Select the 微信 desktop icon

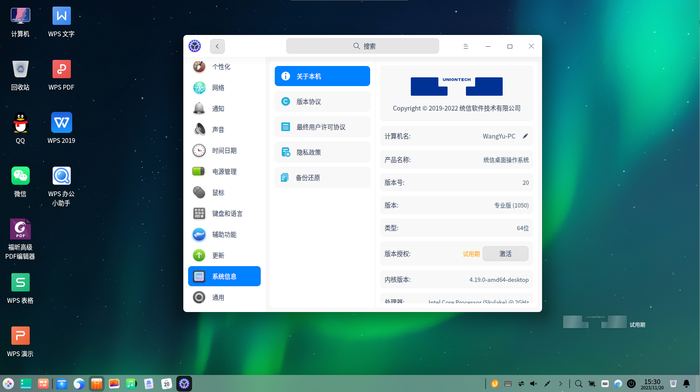(x=20, y=182)
